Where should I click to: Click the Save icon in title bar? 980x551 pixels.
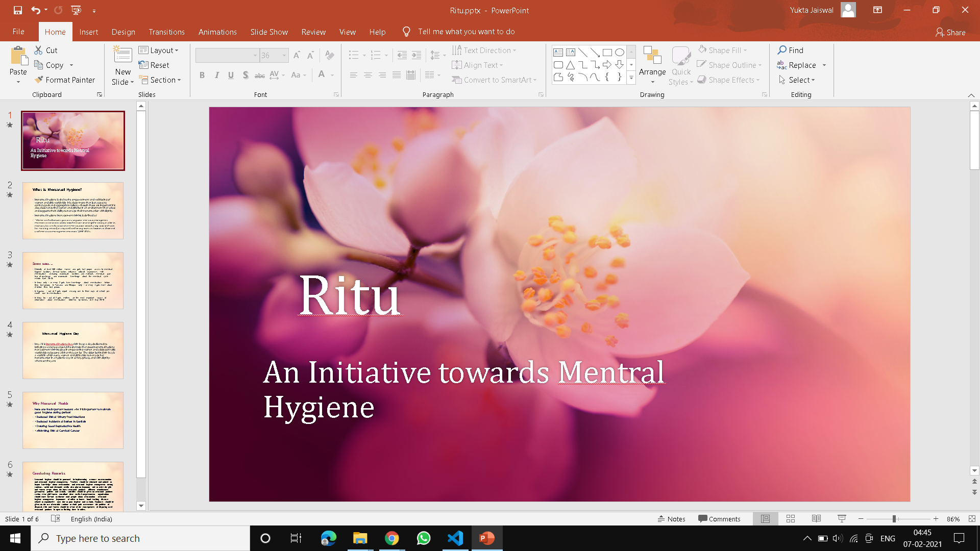coord(18,10)
